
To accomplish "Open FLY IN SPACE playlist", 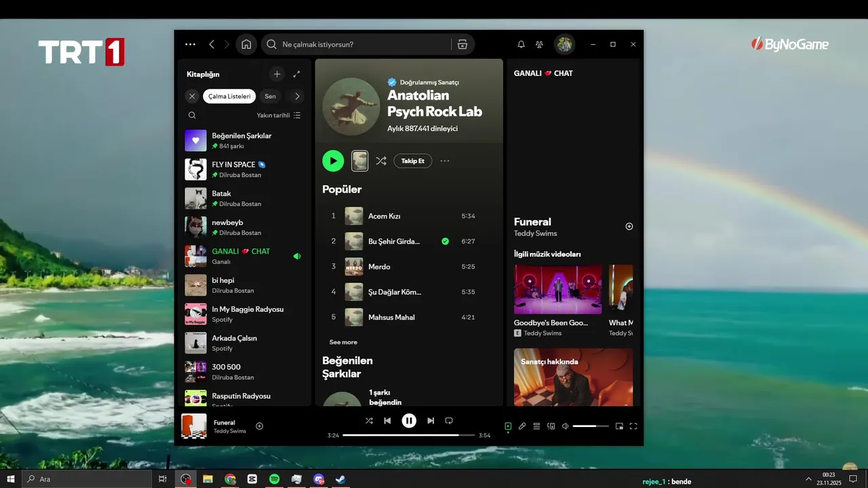I will (243, 169).
